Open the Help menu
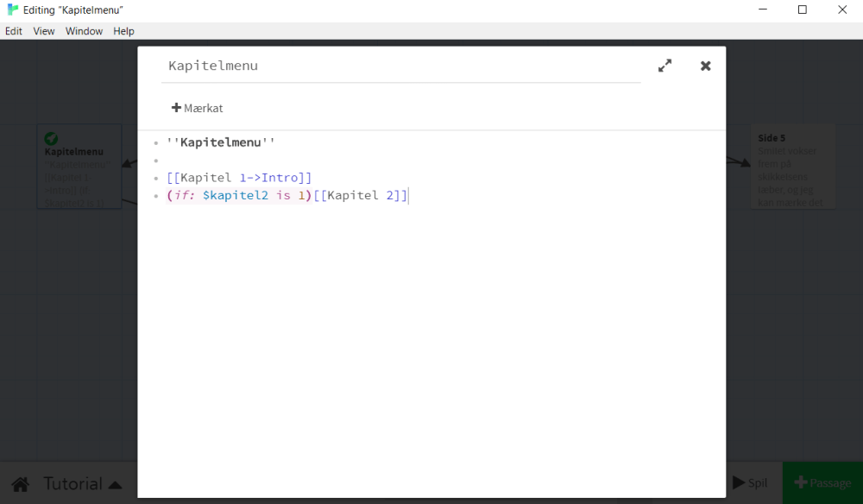Image resolution: width=863 pixels, height=504 pixels. click(x=123, y=31)
